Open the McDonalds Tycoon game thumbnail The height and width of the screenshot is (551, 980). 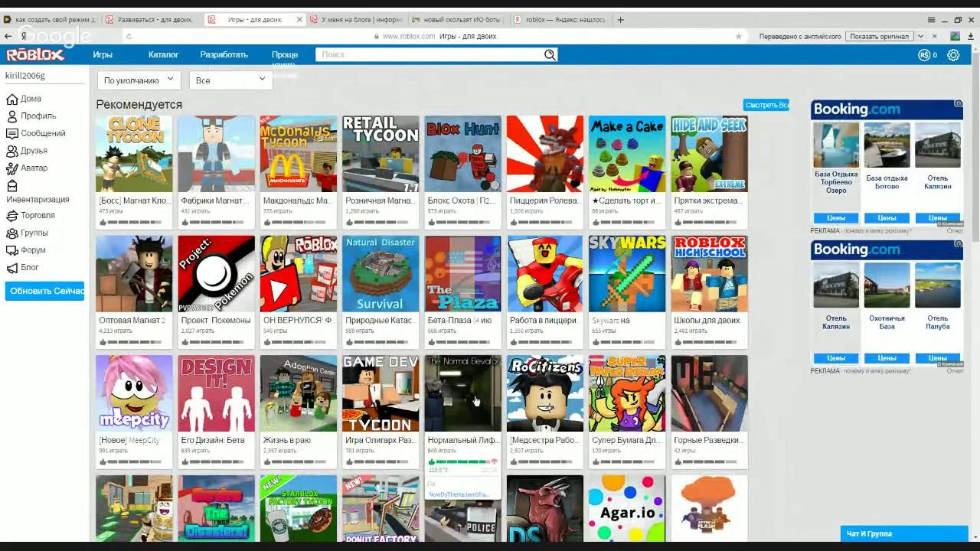[299, 154]
